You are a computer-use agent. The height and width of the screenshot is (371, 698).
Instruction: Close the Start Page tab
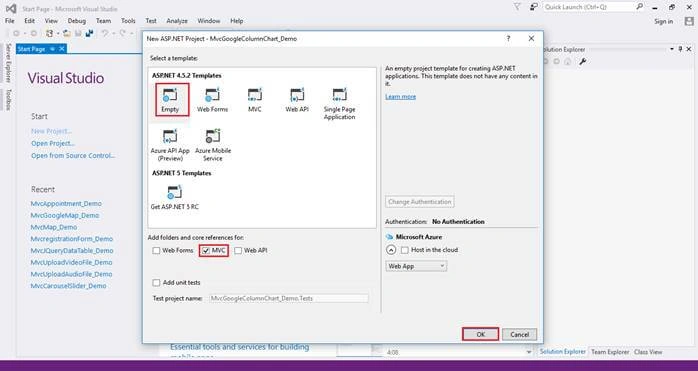click(62, 49)
